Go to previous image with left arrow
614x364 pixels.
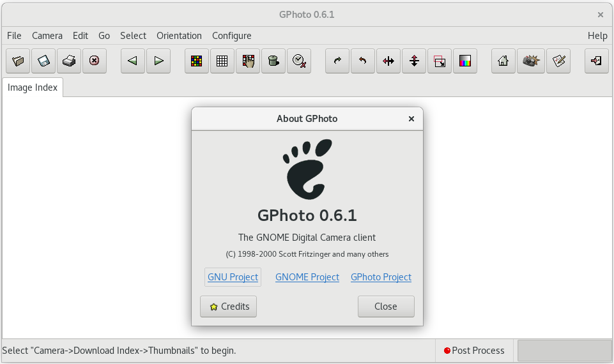point(133,61)
